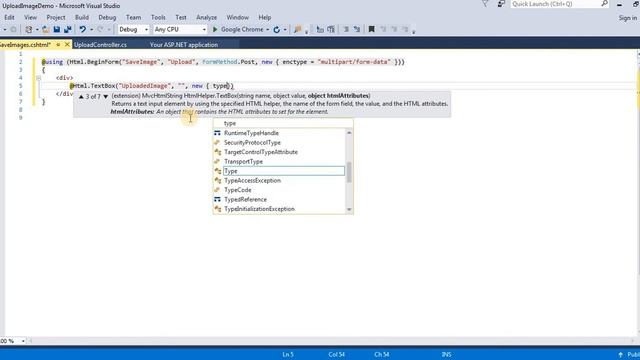The height and width of the screenshot is (360, 640).
Task: Click the IntelliSense list scrollbar thumb
Action: [x=349, y=172]
